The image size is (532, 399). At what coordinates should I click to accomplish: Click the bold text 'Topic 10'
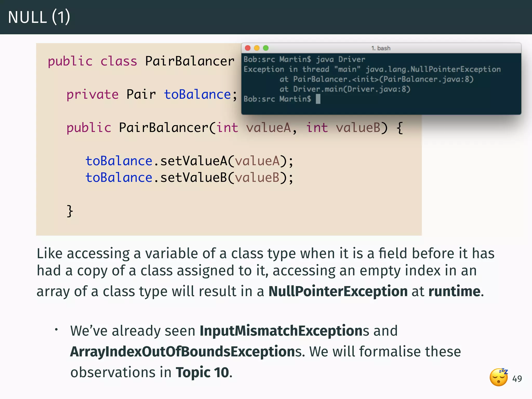pyautogui.click(x=203, y=373)
